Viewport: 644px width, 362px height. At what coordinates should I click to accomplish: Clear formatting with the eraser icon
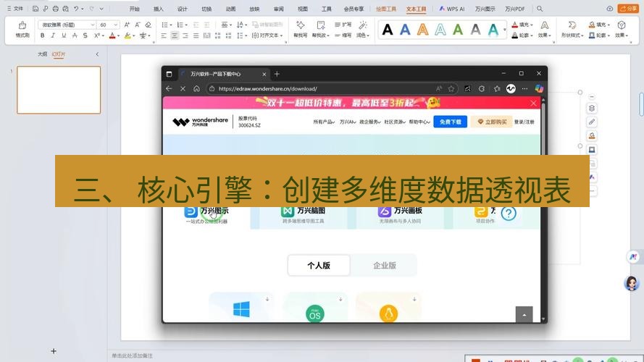tap(149, 25)
